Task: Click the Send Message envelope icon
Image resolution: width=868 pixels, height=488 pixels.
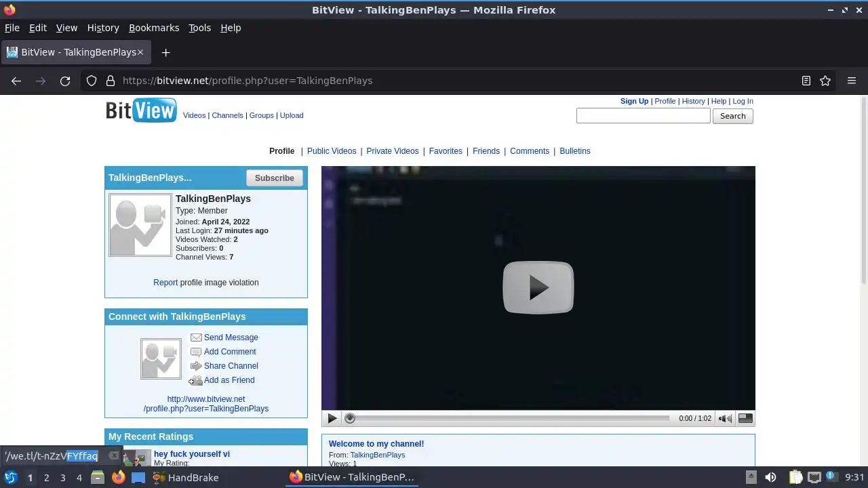Action: [196, 338]
